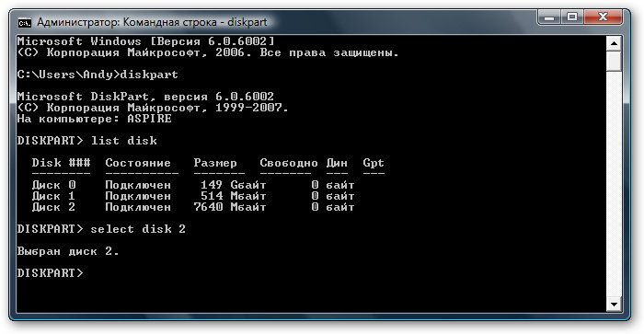
Task: Click the 'Свободно' column header
Action: point(289,163)
